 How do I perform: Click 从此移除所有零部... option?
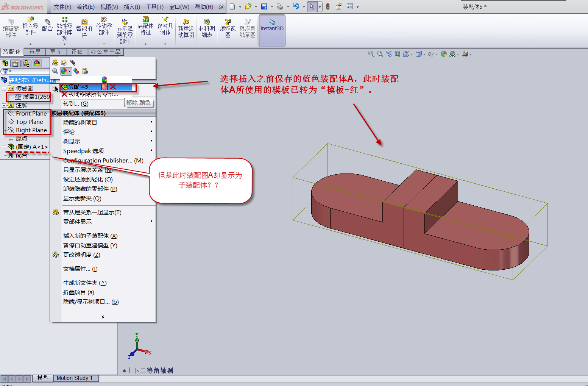tap(90, 94)
